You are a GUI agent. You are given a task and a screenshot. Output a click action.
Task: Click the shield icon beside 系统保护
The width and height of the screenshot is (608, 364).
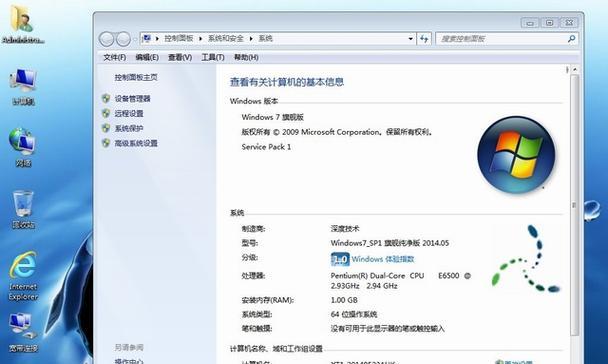pyautogui.click(x=106, y=128)
